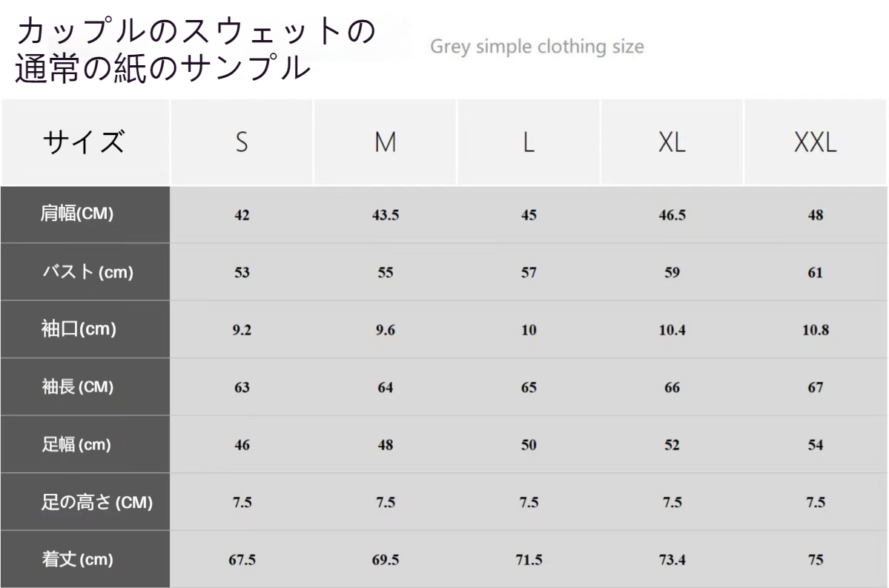Select the XXL size column header
Viewport: 889px width, 588px height.
tap(815, 142)
